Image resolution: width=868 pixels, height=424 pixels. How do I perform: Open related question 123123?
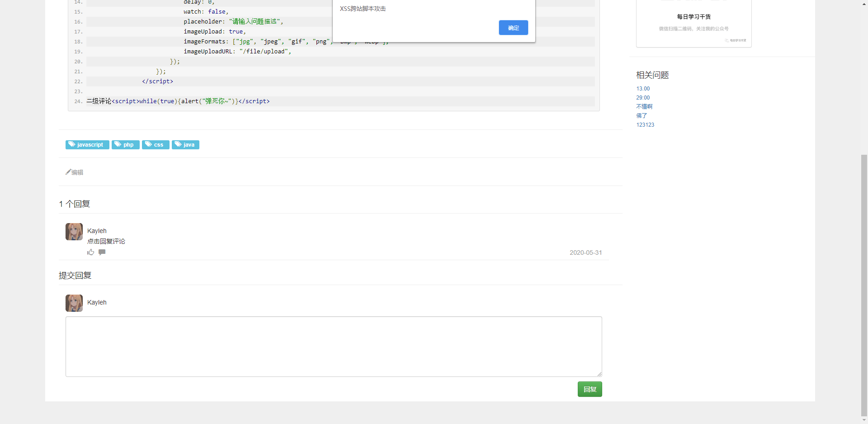pos(645,125)
